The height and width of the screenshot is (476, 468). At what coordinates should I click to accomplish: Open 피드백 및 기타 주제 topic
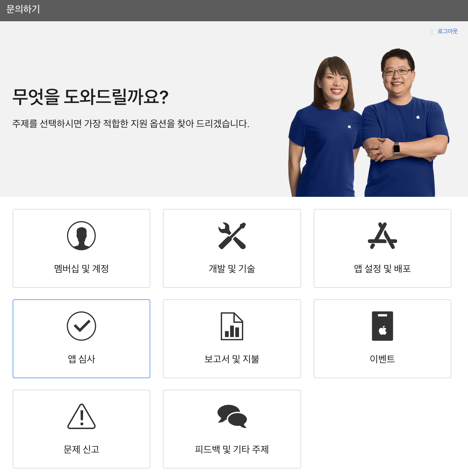pos(232,429)
